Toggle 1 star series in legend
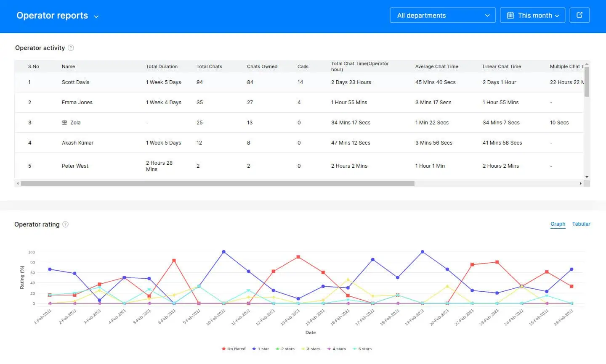The height and width of the screenshot is (364, 606). tap(260, 349)
